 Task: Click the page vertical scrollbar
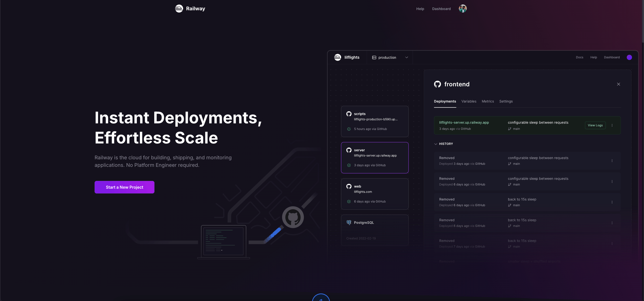pyautogui.click(x=643, y=21)
